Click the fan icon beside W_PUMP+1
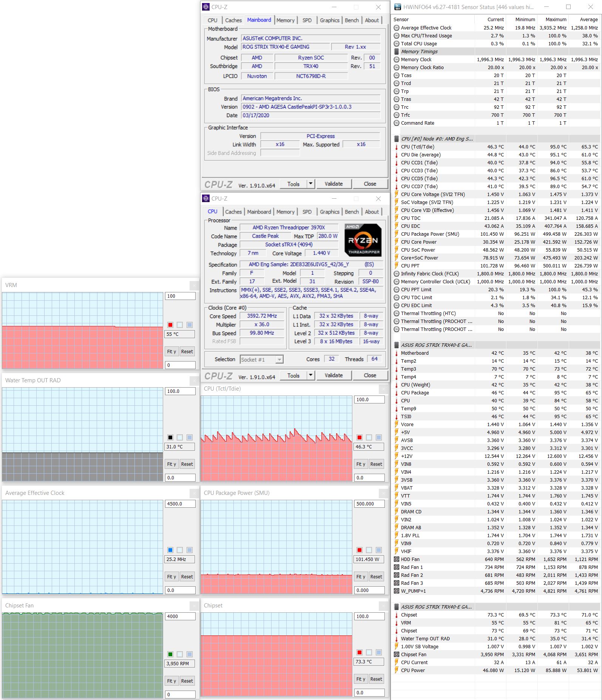The image size is (602, 700). click(x=396, y=591)
